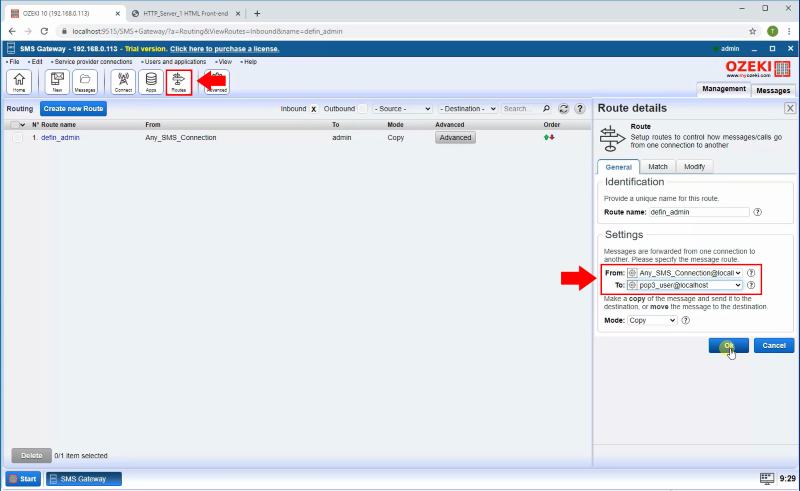Open a new browser tab
The image size is (800, 491).
[257, 14]
